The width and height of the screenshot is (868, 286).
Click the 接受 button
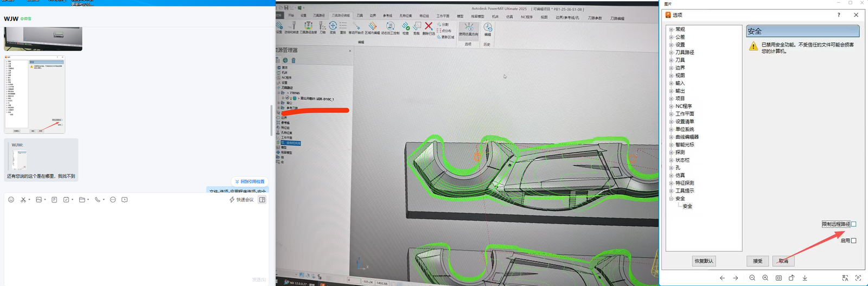coord(758,261)
